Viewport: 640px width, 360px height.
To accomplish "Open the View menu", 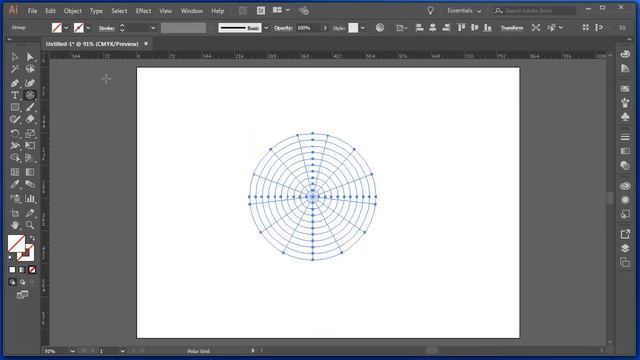I will tap(165, 11).
